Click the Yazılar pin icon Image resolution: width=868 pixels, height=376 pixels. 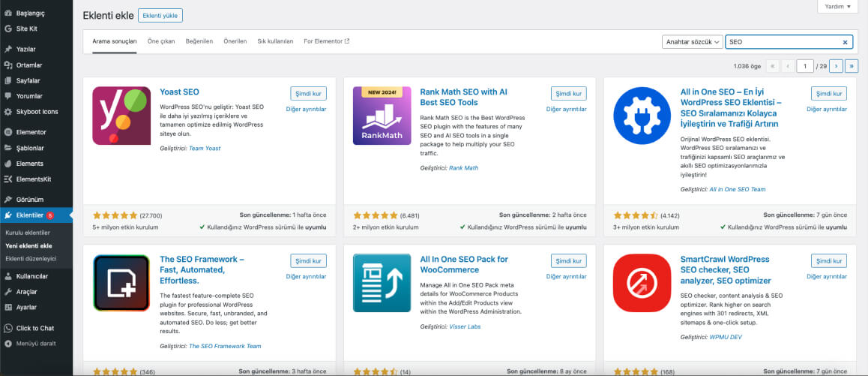pos(7,50)
